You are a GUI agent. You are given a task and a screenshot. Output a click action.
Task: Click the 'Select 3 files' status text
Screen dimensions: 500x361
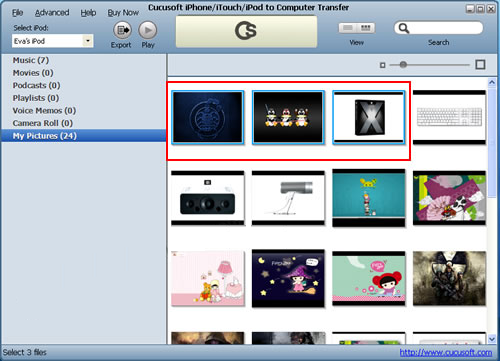25,352
